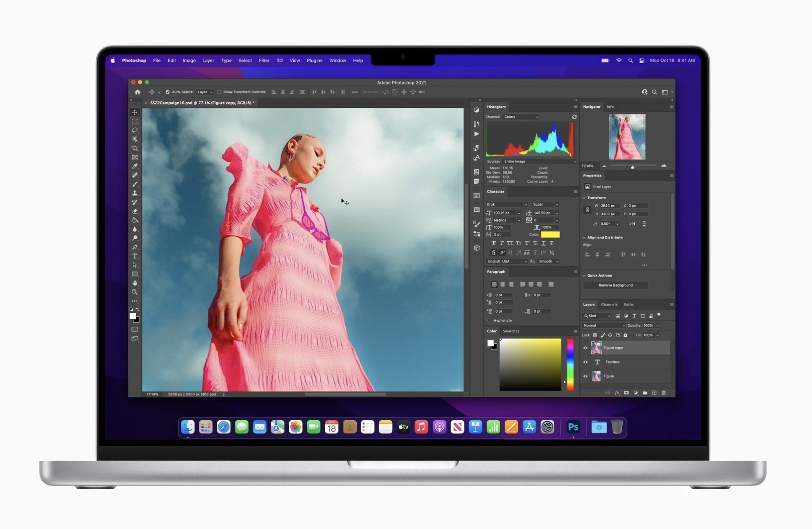The width and height of the screenshot is (812, 529).
Task: Delete layer with the Layers trash icon
Action: coord(663,393)
